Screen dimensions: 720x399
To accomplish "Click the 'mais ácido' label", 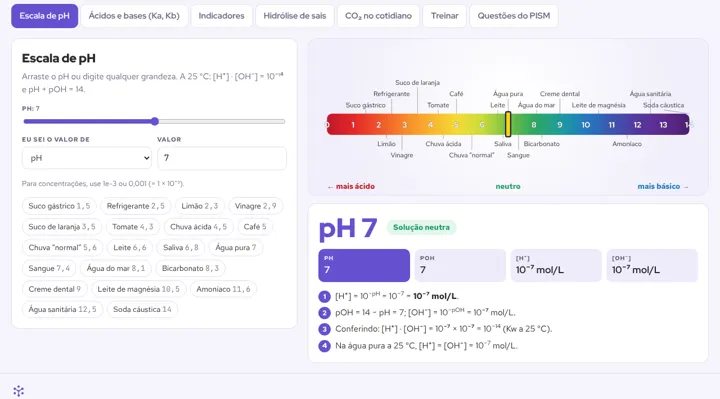I will click(x=351, y=186).
